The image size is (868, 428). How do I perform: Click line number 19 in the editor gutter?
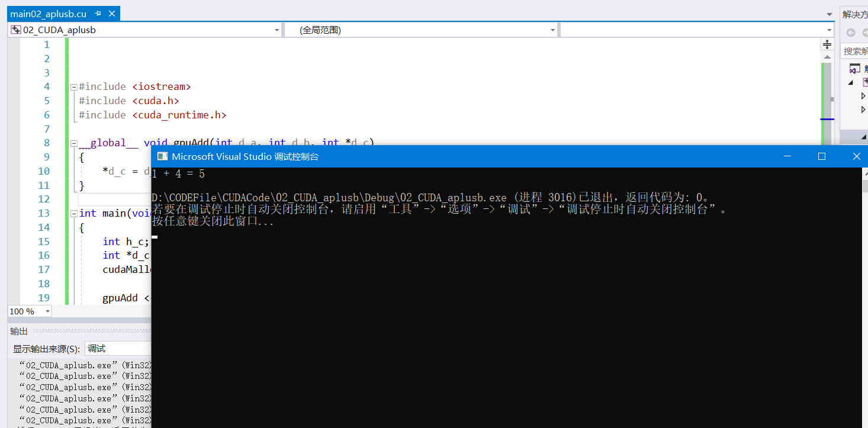click(43, 298)
